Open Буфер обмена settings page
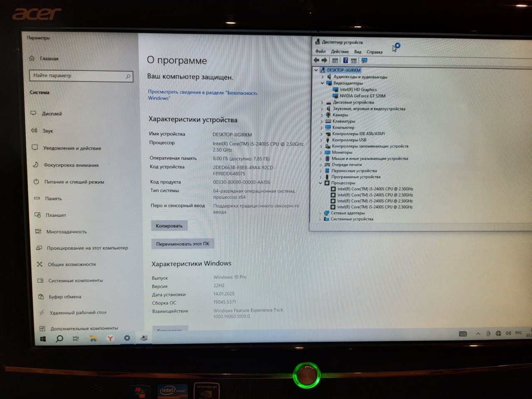532x399 pixels. 65,296
